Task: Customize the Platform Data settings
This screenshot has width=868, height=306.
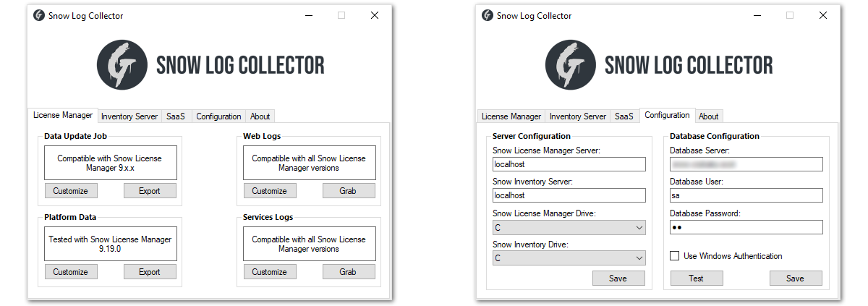Action: coord(71,272)
